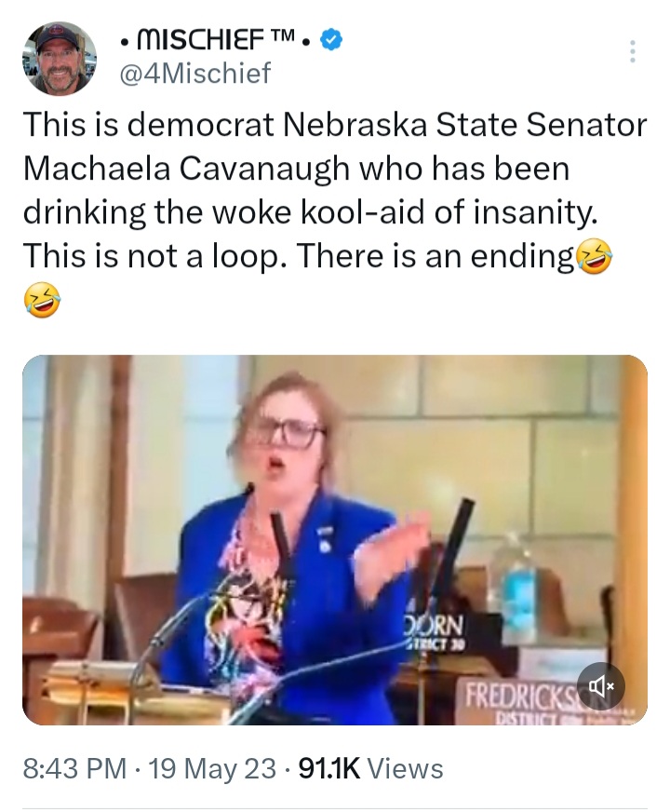The image size is (670, 812).
Task: Click the words woke kool-aid of insanity
Action: (x=405, y=212)
